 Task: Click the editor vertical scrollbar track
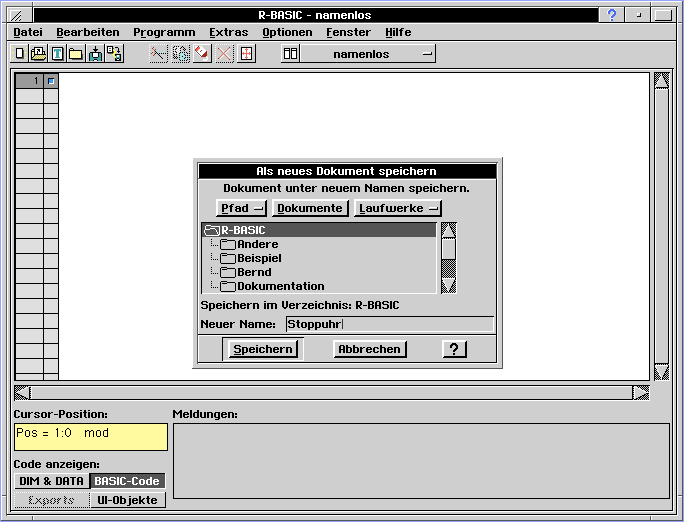point(661,226)
